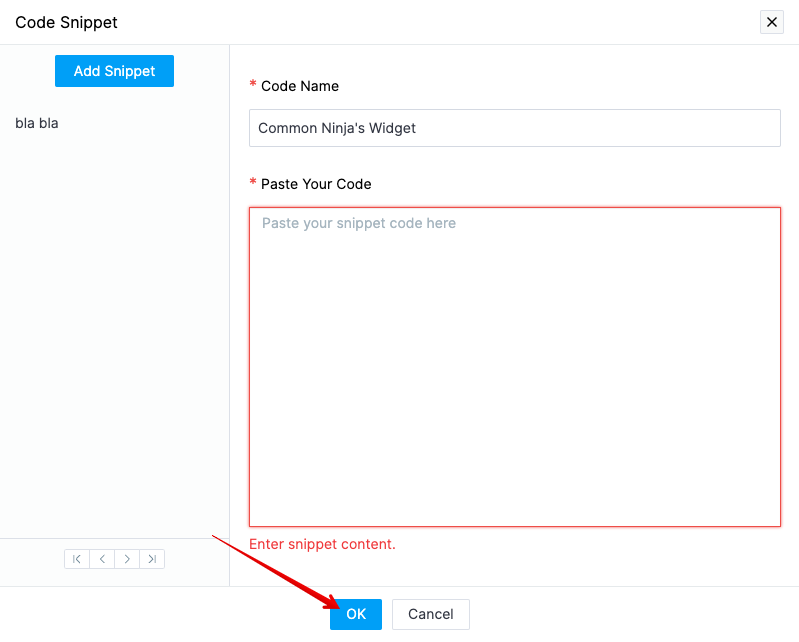
Task: Close the Code Snippet dialog
Action: tap(771, 22)
